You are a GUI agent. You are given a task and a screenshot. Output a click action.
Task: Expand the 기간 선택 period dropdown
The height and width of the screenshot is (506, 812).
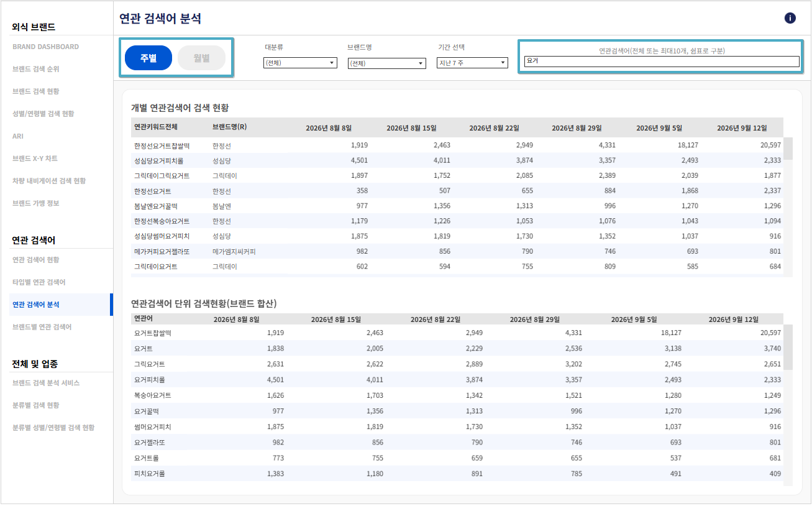(473, 63)
